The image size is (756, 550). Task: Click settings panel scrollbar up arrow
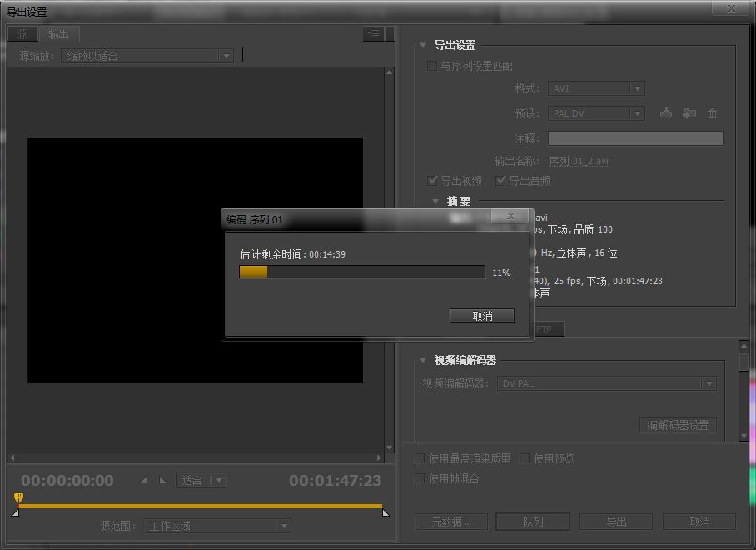[744, 346]
